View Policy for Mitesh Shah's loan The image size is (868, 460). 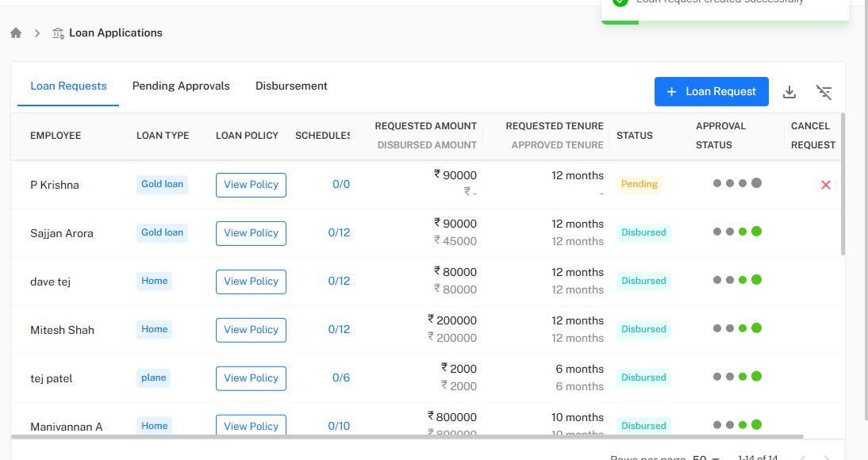(251, 330)
